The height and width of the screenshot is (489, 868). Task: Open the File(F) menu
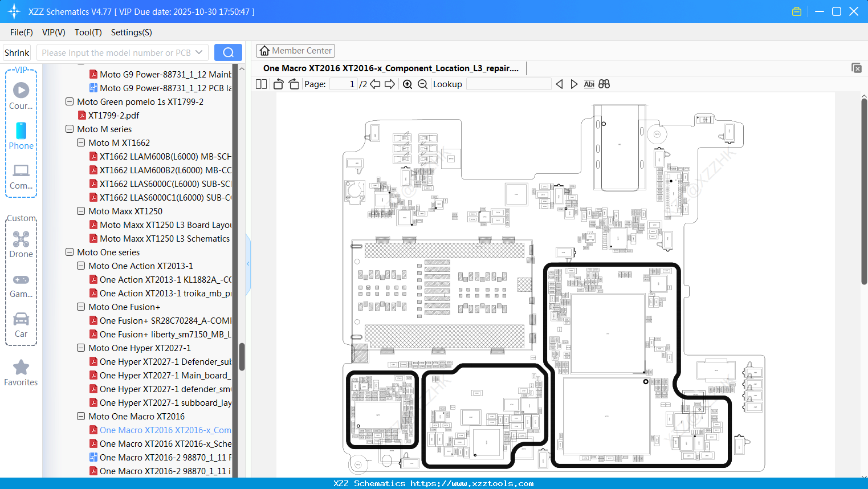tap(22, 32)
